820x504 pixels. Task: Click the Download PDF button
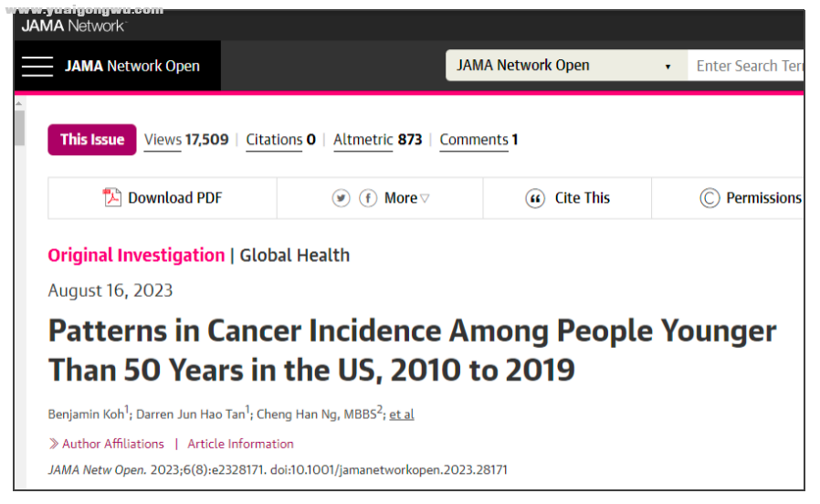163,198
